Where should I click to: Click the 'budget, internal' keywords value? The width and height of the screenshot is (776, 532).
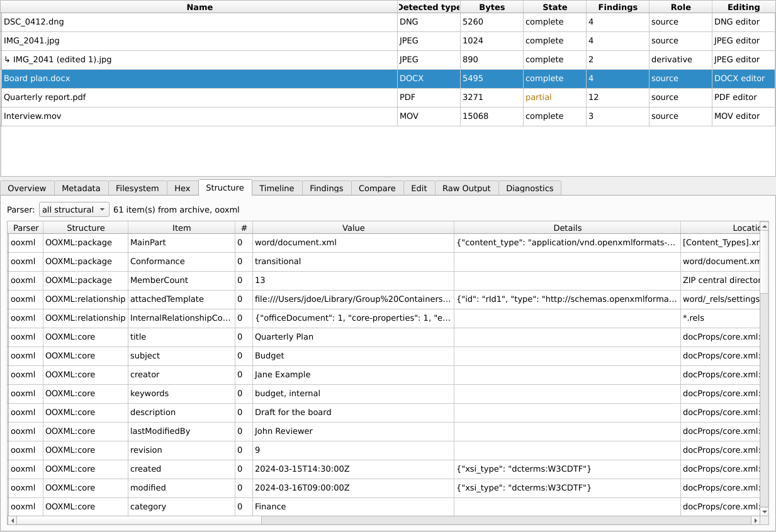click(353, 394)
